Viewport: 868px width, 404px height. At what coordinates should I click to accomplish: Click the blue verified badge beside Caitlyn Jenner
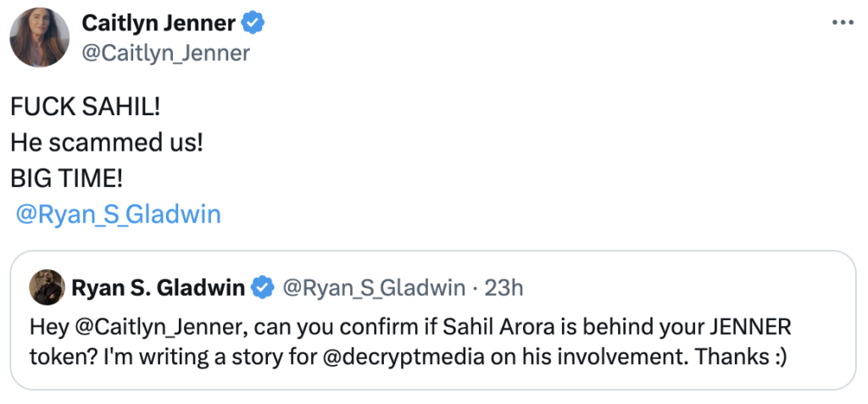(x=253, y=24)
